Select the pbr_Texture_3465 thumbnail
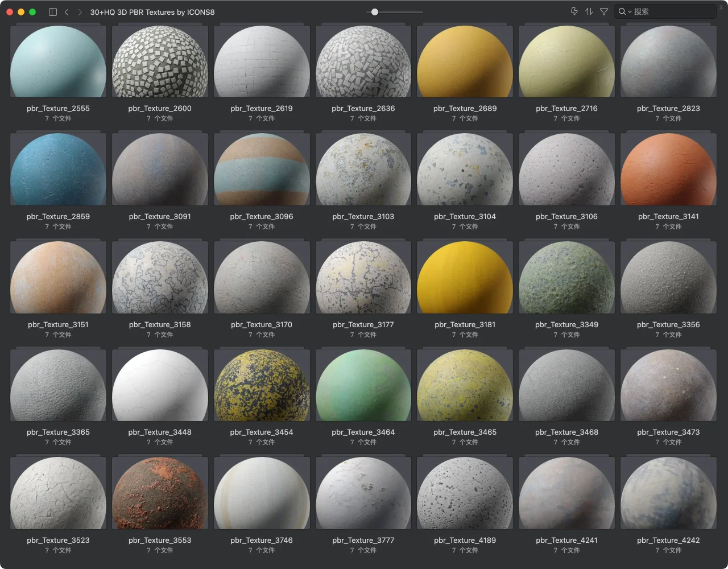 [465, 385]
